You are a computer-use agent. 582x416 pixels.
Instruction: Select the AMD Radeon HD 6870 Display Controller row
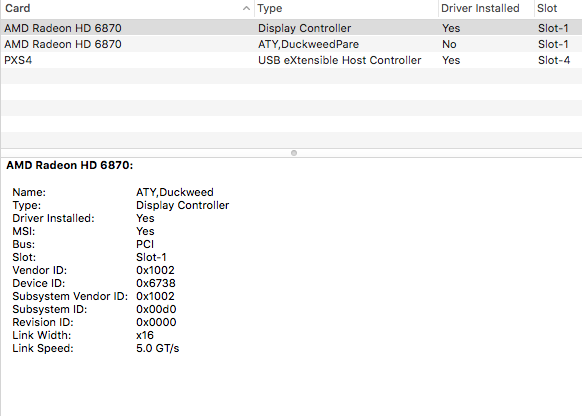click(x=291, y=28)
